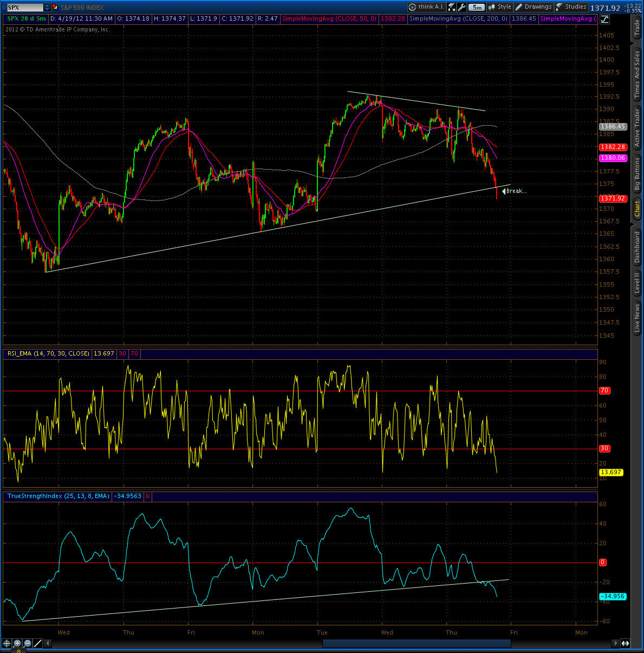
Task: Click the horizontal time scrollbar thumb
Action: tap(417, 643)
